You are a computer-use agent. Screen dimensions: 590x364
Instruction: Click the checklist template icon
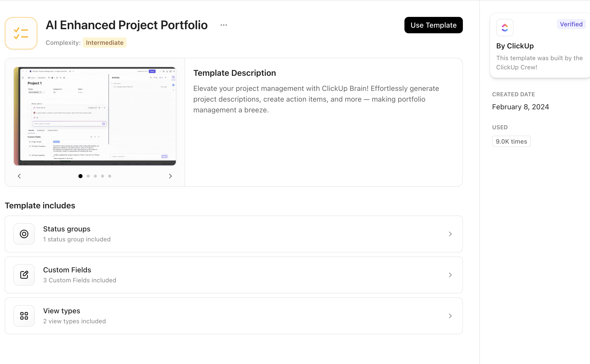coord(21,33)
